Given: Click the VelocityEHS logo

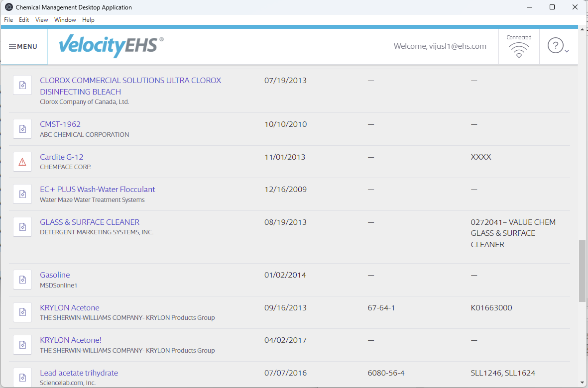Looking at the screenshot, I should pos(111,46).
